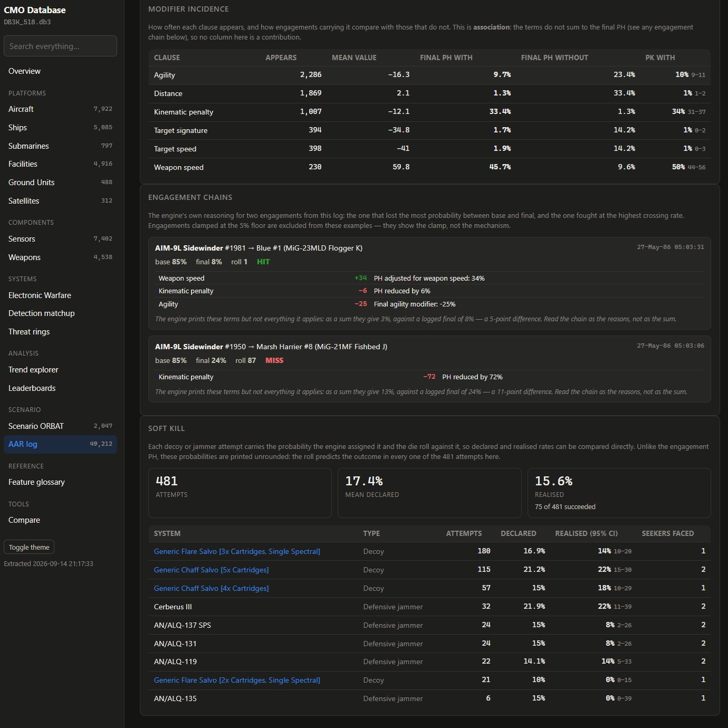Screen dimensions: 728x728
Task: Open the Detection matchup page
Action: 60,313
